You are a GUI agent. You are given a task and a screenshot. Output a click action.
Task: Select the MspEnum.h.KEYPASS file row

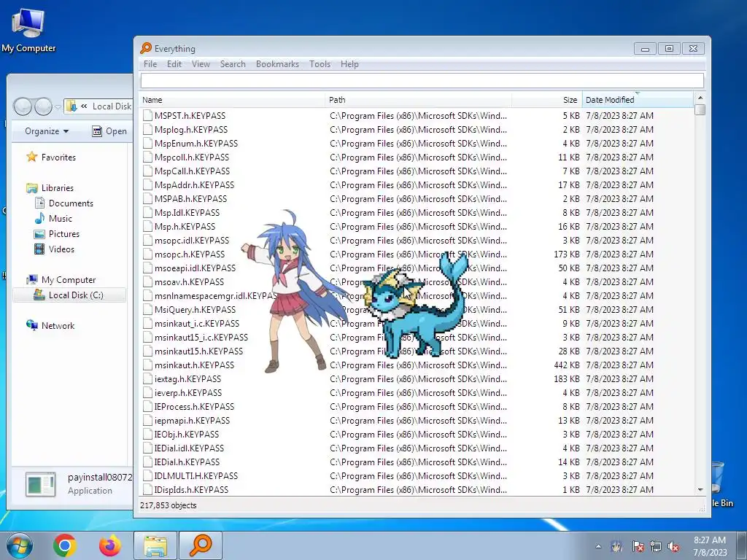click(x=417, y=144)
